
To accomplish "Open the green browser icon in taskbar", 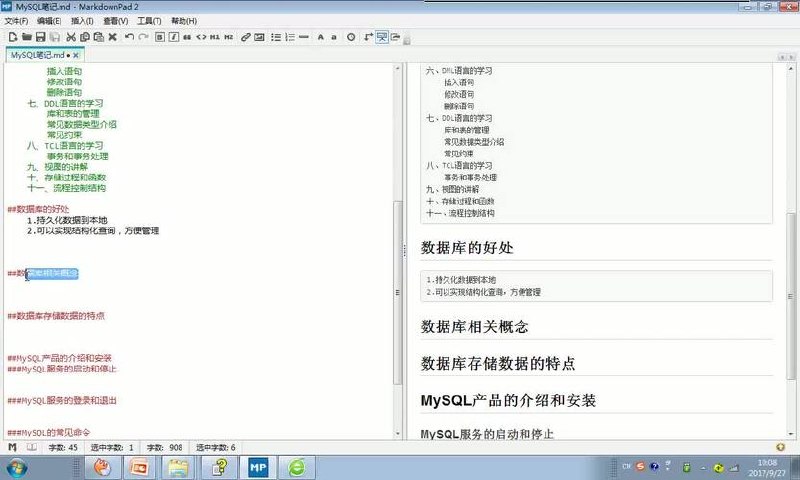I will click(297, 467).
